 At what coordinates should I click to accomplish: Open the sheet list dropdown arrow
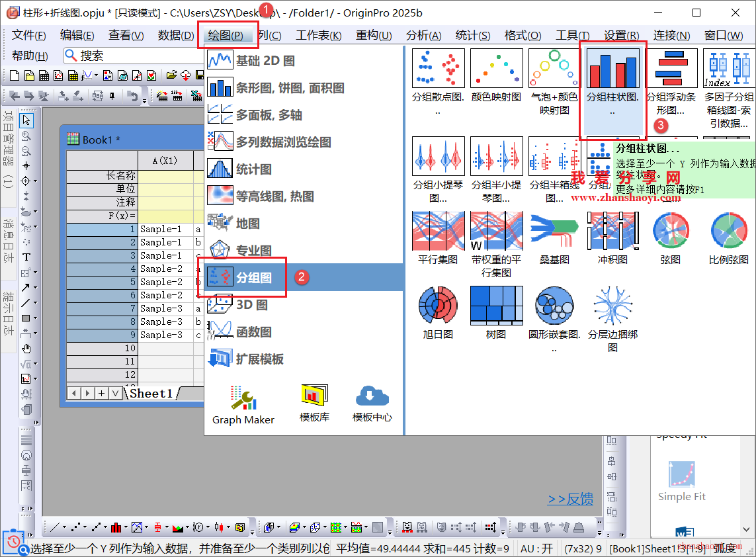pos(116,394)
